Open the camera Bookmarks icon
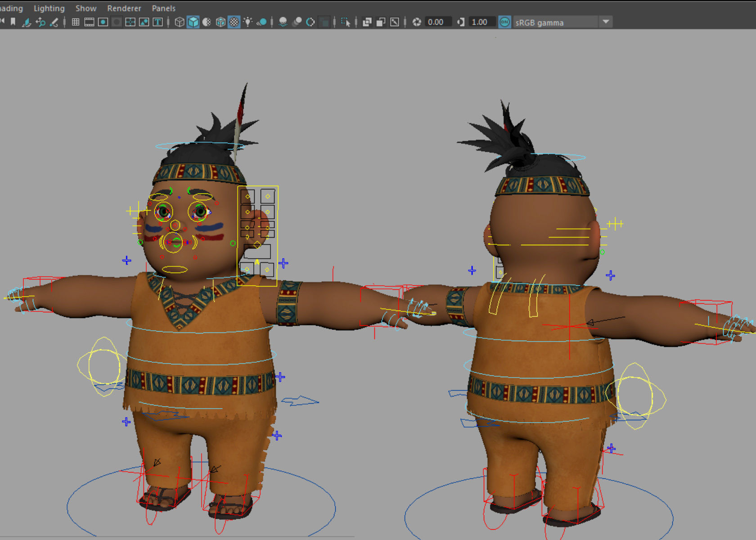 [x=13, y=22]
